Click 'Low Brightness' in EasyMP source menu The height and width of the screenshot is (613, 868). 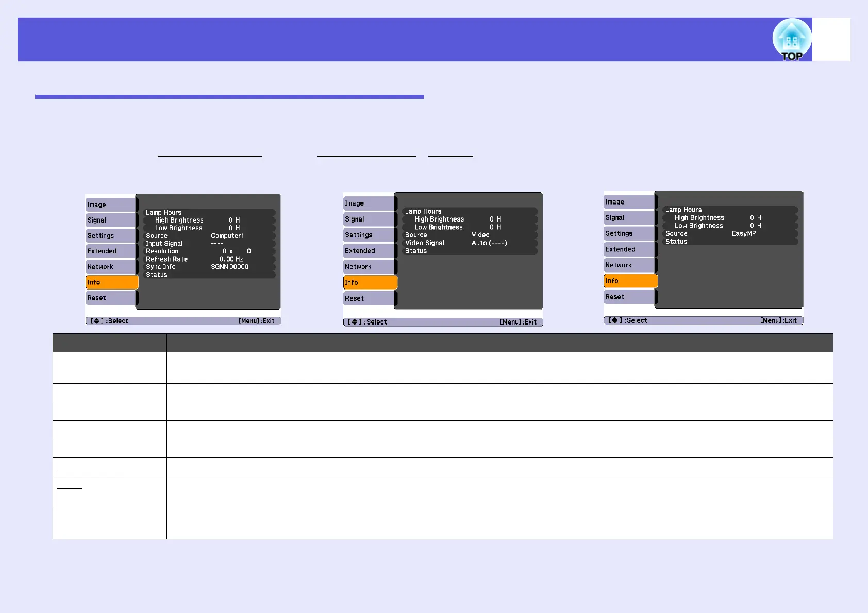699,226
